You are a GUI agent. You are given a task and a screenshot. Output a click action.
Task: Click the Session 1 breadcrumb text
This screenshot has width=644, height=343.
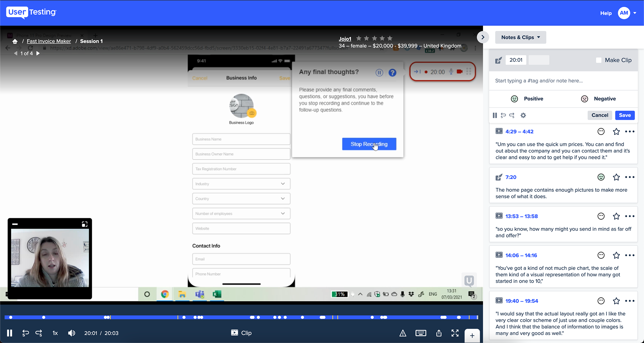pos(91,41)
